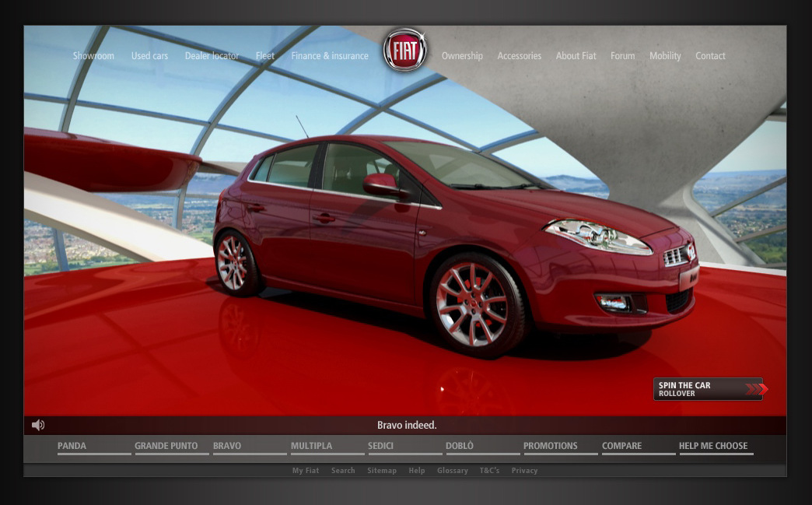Viewport: 812px width, 505px height.
Task: Open Search footer link
Action: [343, 470]
